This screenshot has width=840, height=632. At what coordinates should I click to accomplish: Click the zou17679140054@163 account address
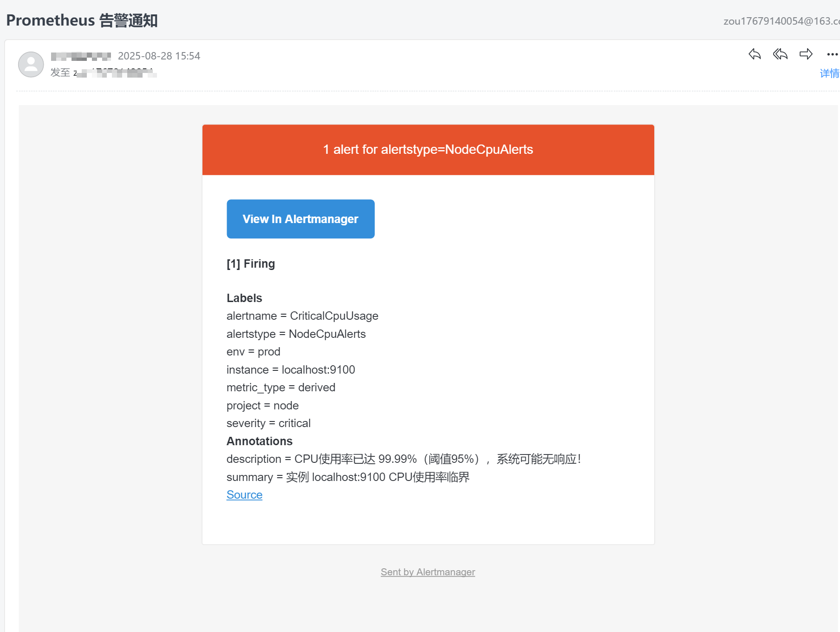781,21
